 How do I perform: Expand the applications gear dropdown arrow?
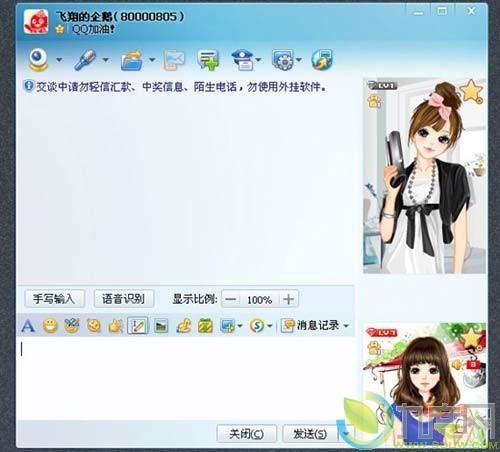(299, 60)
